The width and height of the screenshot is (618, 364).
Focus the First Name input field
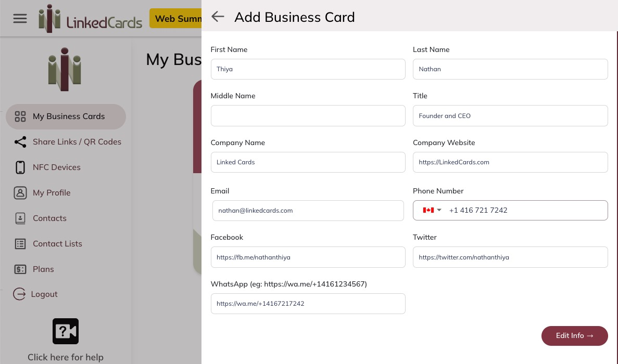308,69
